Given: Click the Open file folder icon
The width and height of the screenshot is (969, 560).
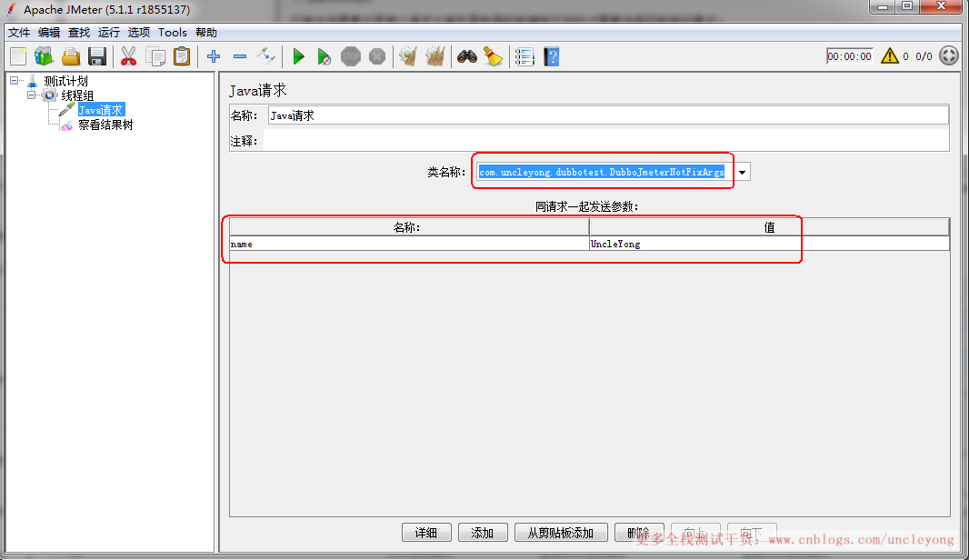Looking at the screenshot, I should click(x=71, y=57).
